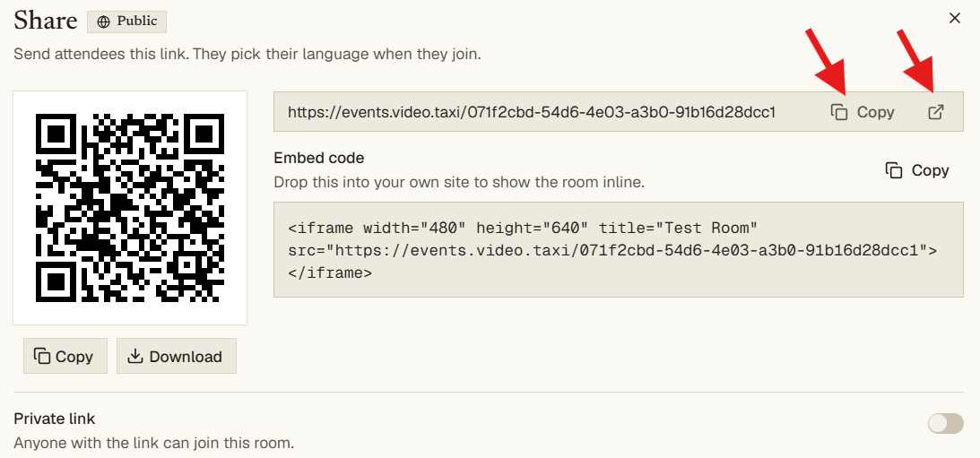Click the Share title text
Screen dimensions: 980x458
46,20
